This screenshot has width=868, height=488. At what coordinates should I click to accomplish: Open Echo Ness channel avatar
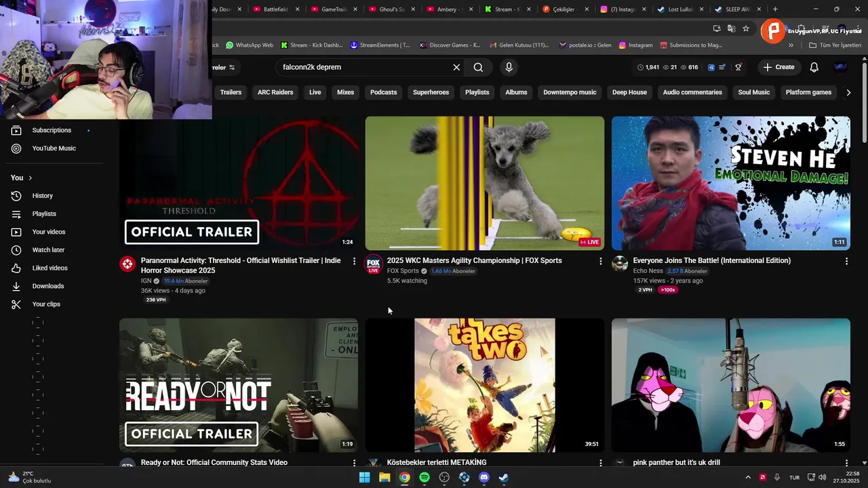pos(620,264)
